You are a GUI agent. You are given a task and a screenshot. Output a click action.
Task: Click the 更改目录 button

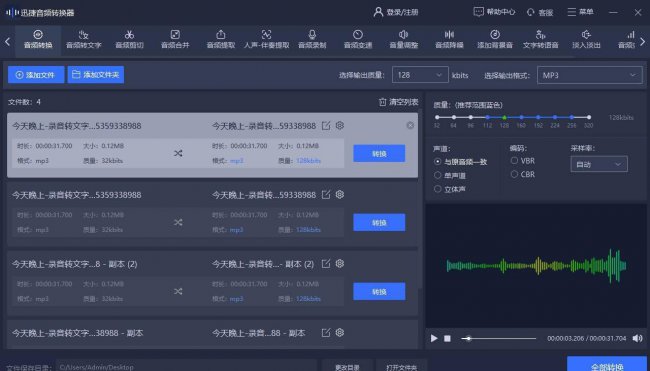pos(347,366)
